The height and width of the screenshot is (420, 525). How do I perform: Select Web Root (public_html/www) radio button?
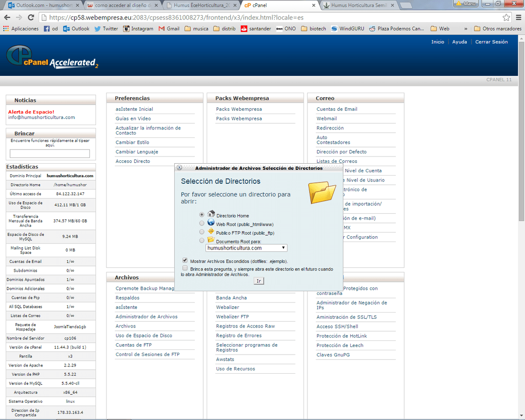pos(201,223)
